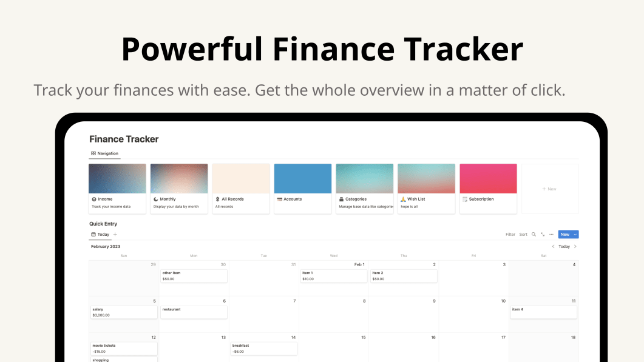Go to next month with right chevron
The width and height of the screenshot is (644, 362).
(x=574, y=246)
